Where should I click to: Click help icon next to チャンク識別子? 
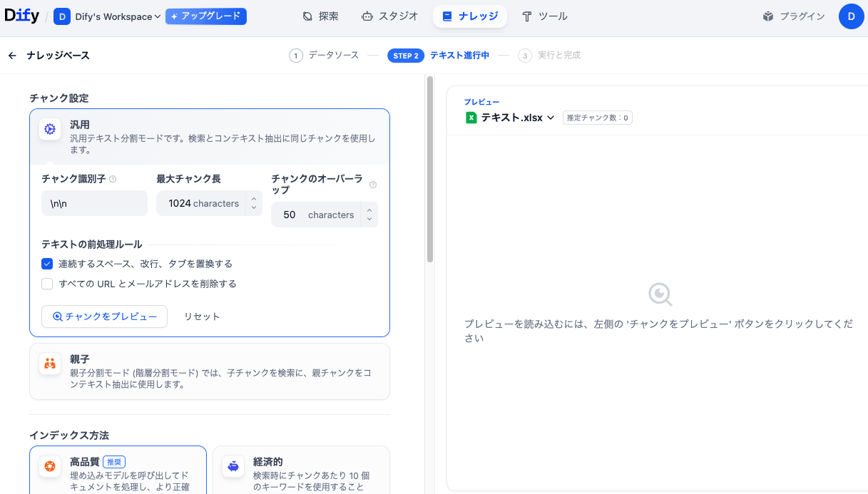click(x=113, y=180)
